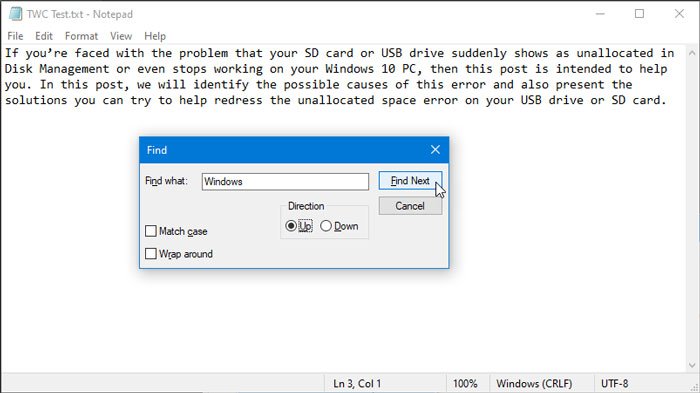Open the Edit menu
This screenshot has height=393, width=700.
point(44,36)
